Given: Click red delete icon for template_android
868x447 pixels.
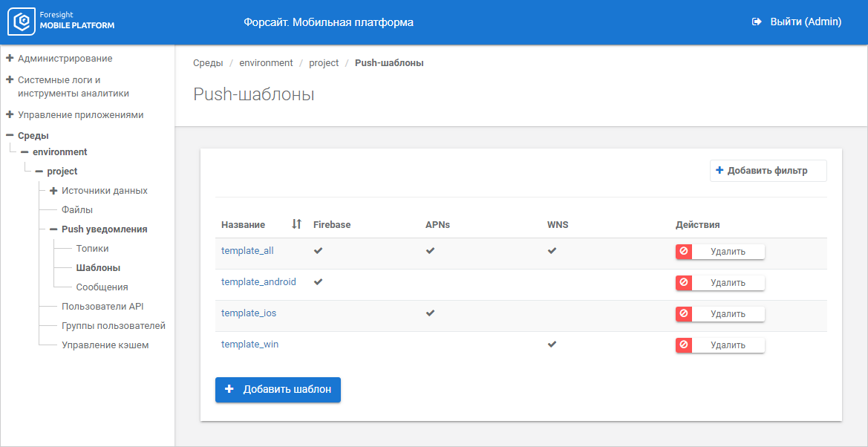Looking at the screenshot, I should pos(683,283).
